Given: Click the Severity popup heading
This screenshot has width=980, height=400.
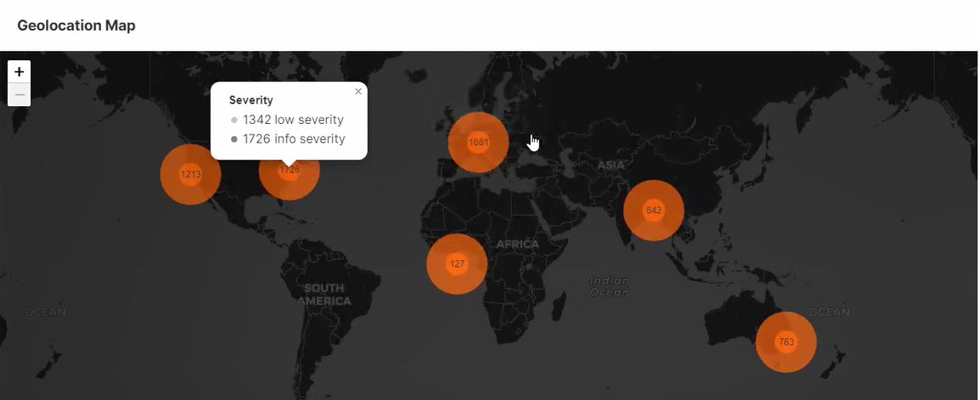Looking at the screenshot, I should click(x=251, y=100).
